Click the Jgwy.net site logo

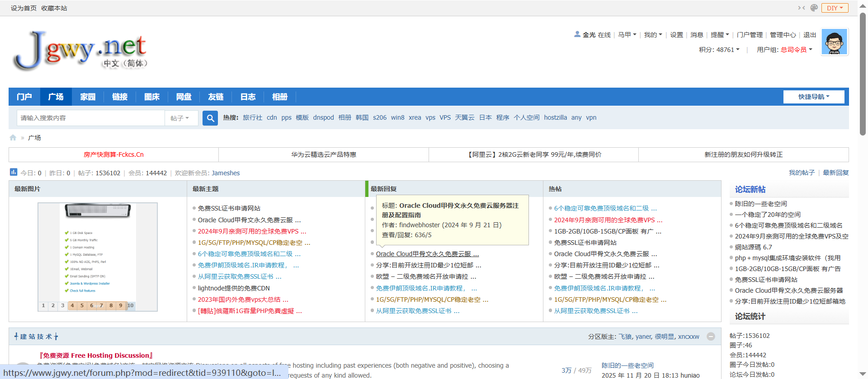[80, 51]
